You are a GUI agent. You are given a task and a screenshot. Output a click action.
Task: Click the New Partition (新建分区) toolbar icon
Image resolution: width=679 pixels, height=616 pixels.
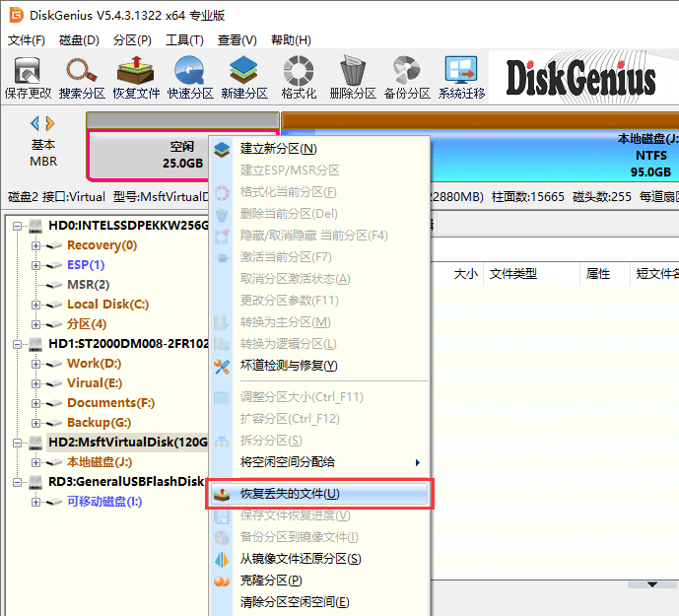click(x=244, y=78)
